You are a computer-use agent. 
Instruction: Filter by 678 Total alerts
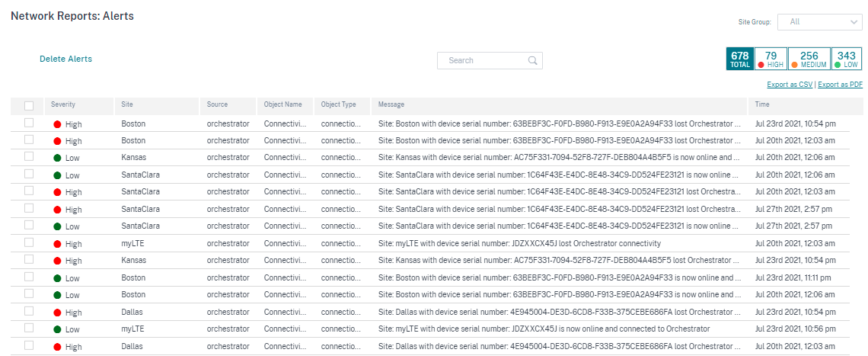pyautogui.click(x=739, y=59)
